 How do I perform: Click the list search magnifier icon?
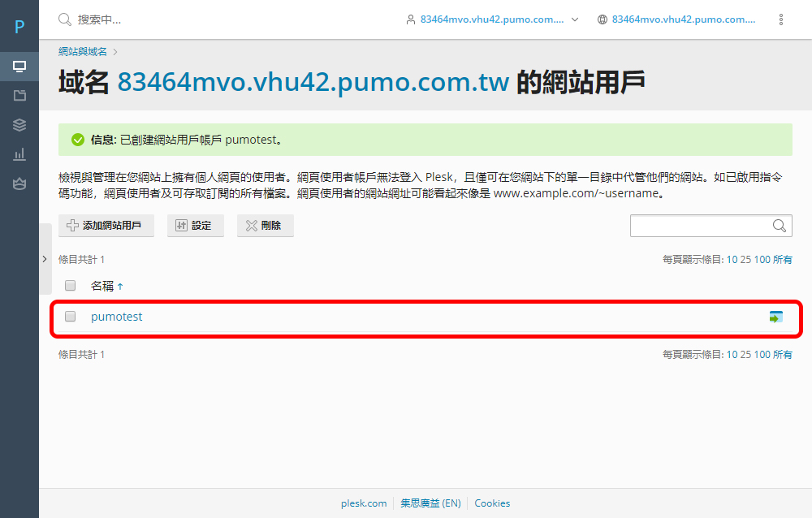(x=780, y=226)
